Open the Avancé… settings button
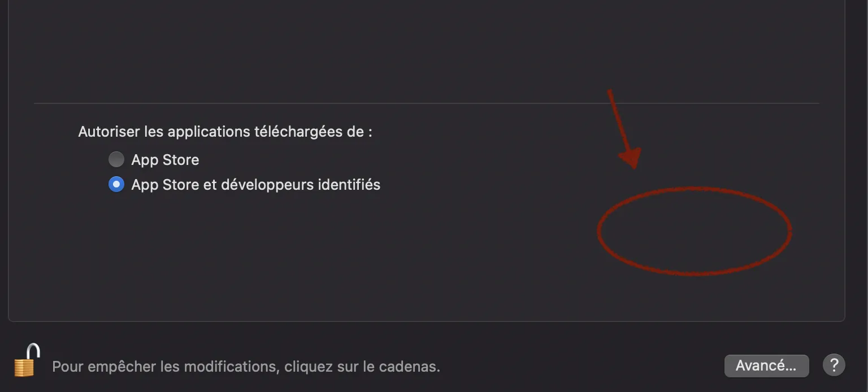This screenshot has height=392, width=868. point(766,365)
